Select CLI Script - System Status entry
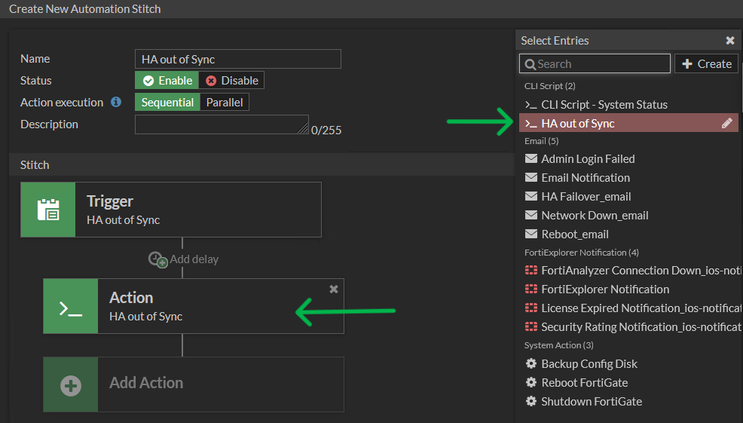Viewport: 743px width, 423px height. point(604,105)
